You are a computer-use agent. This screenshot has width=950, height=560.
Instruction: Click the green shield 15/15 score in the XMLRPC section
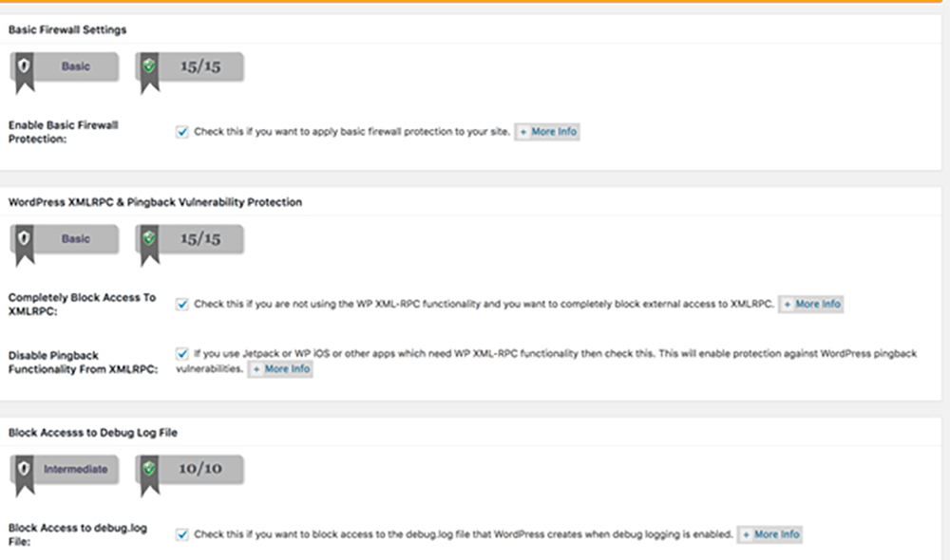tap(190, 240)
